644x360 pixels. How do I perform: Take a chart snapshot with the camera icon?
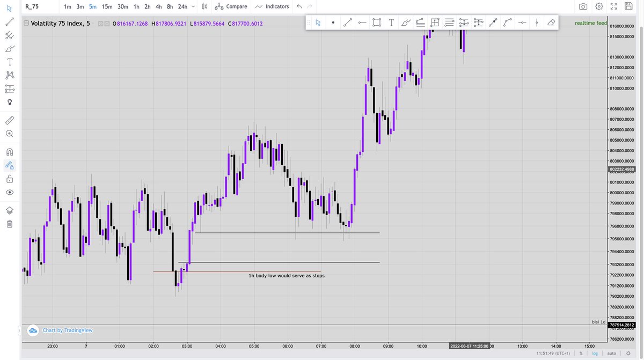[583, 7]
